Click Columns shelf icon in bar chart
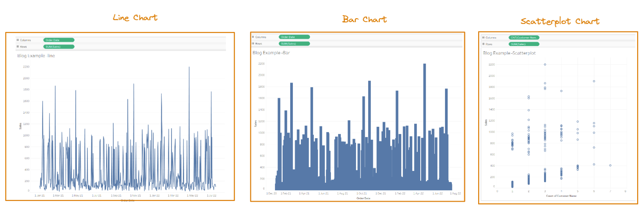The image size is (644, 215). point(253,37)
